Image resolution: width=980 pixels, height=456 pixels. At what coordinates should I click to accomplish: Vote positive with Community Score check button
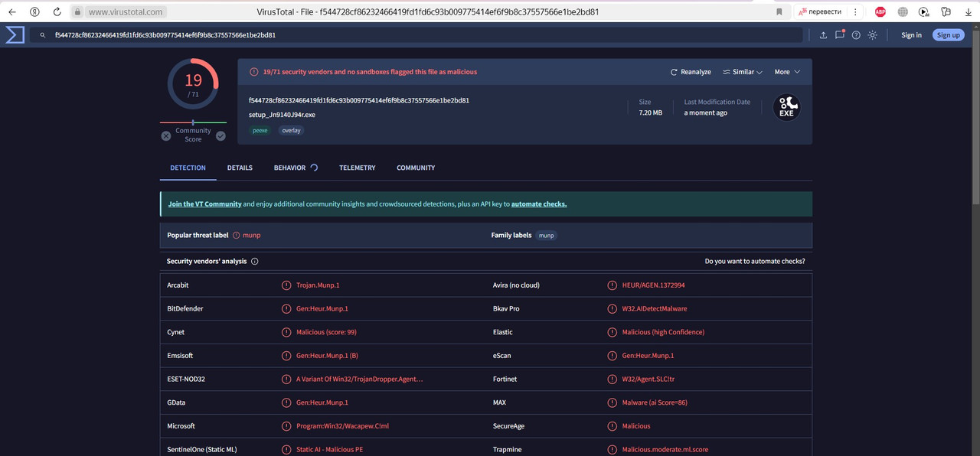pos(220,135)
